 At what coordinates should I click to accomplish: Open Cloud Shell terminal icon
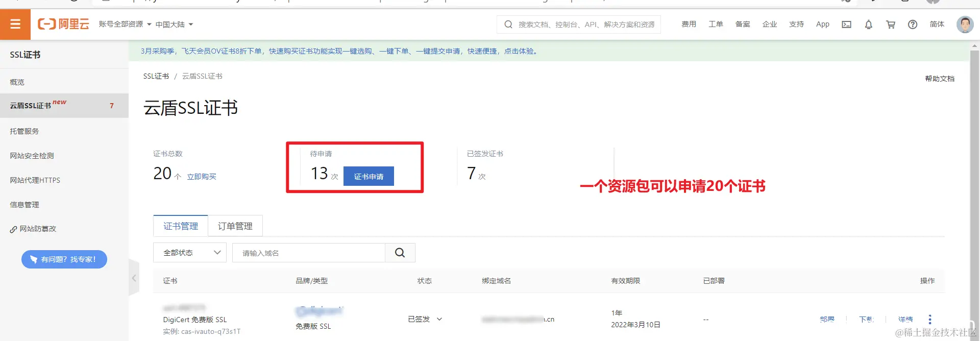846,25
